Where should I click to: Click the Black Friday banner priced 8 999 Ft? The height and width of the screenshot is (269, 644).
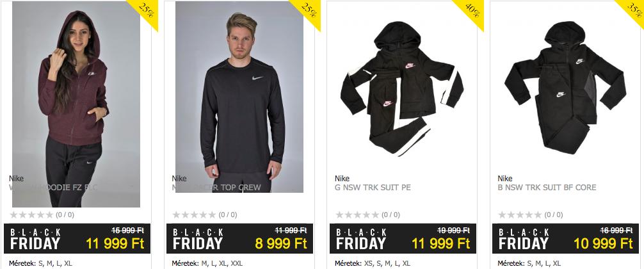(x=240, y=238)
